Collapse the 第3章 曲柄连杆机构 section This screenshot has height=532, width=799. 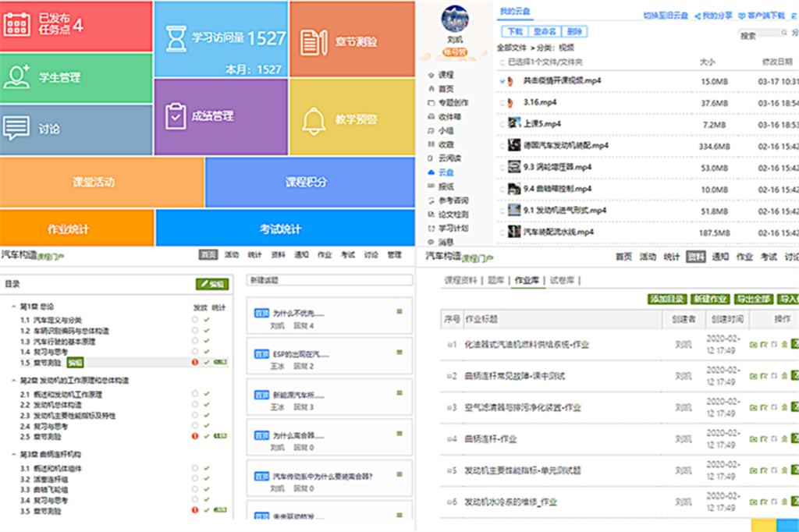(x=13, y=454)
